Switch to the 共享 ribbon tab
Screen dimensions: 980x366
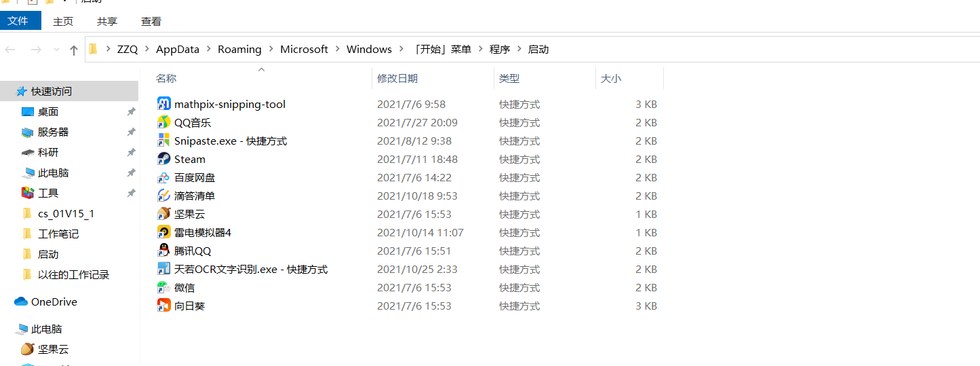(107, 22)
